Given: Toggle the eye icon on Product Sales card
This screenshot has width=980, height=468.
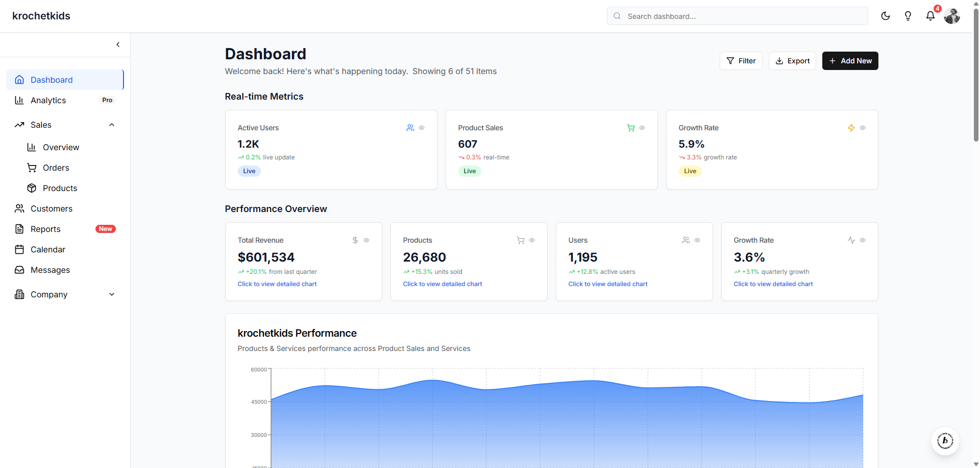Looking at the screenshot, I should (643, 128).
